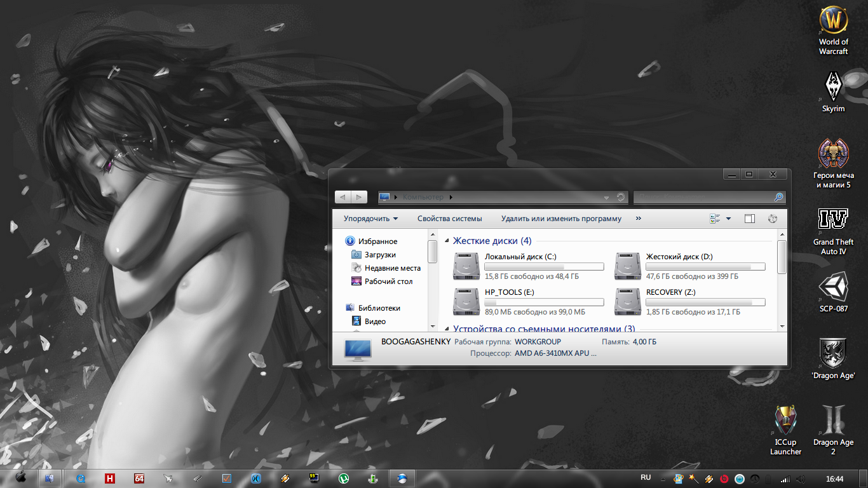Select the HP_TOOLS (E:) drive
The width and height of the screenshot is (868, 488).
click(x=529, y=302)
